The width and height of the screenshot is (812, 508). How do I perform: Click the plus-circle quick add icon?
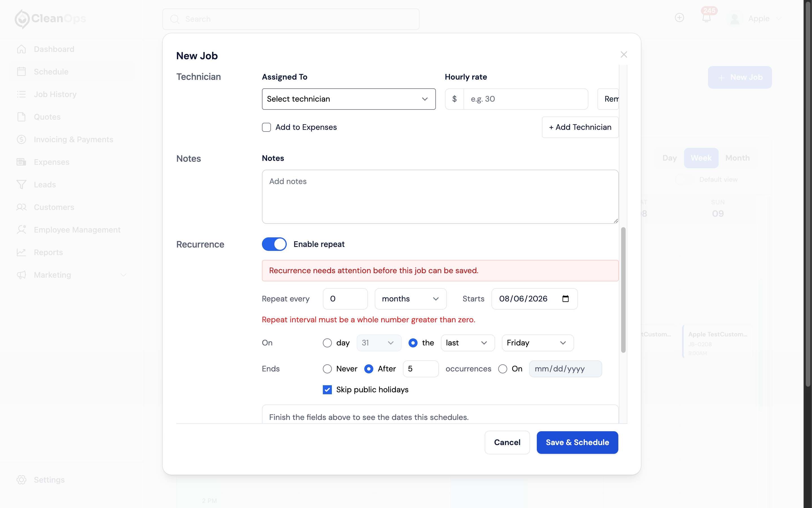point(679,17)
